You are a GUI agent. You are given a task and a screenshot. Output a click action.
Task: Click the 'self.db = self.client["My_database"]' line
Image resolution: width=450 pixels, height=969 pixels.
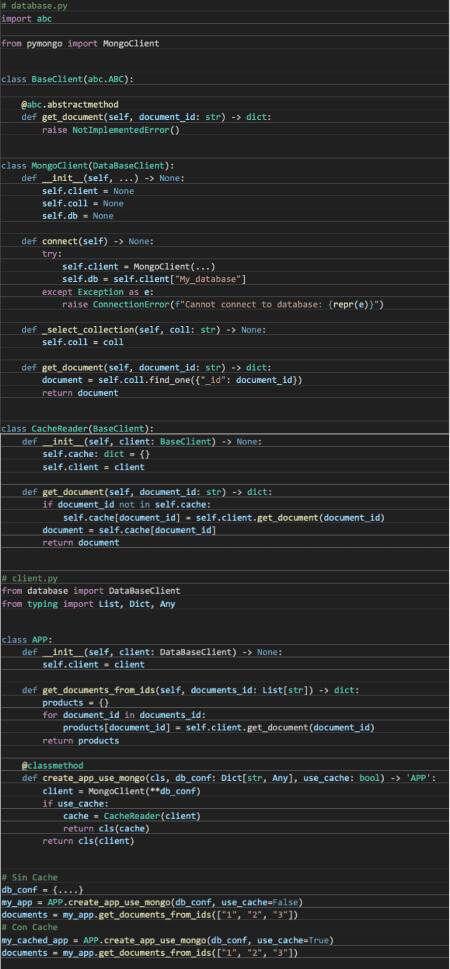pyautogui.click(x=155, y=279)
